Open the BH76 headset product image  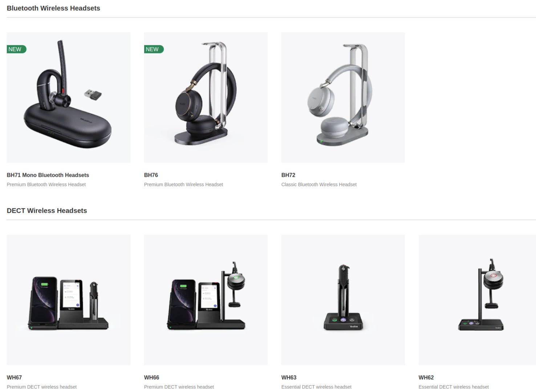pyautogui.click(x=206, y=97)
